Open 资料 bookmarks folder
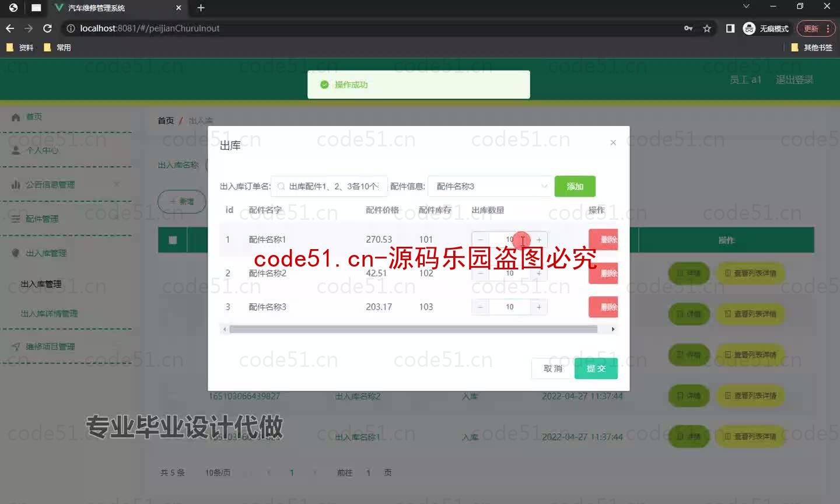 tap(20, 47)
